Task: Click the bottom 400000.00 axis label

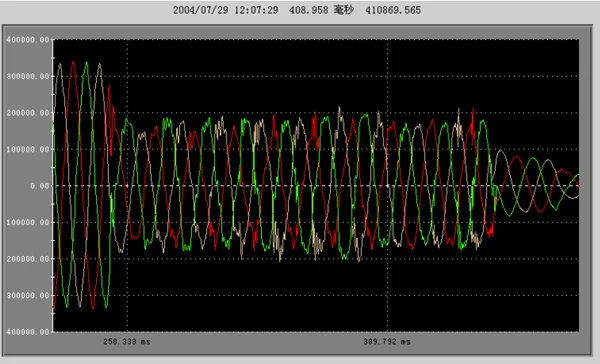Action: coord(28,332)
